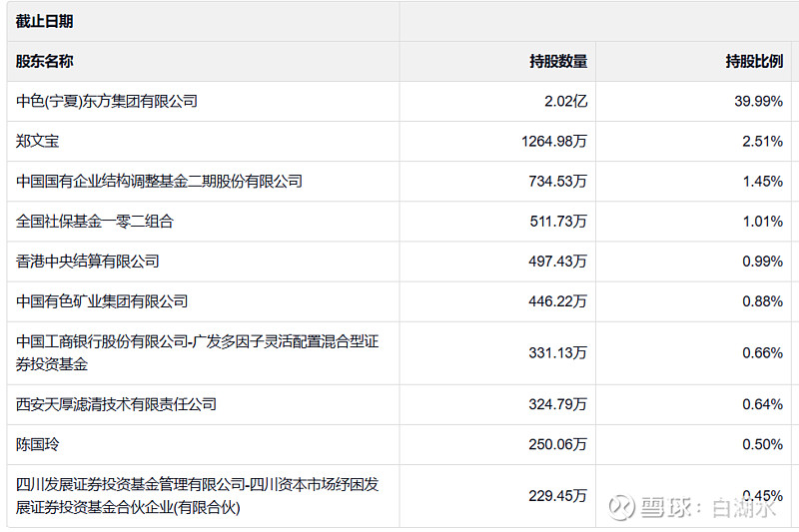Open 香港中央结算有限公司 entry
The image size is (799, 532).
click(88, 262)
